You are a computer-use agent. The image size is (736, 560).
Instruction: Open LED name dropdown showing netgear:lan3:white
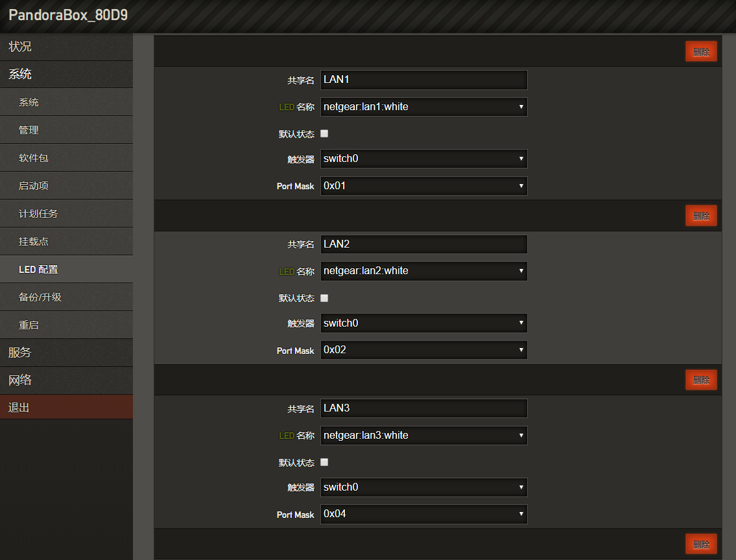tap(424, 436)
